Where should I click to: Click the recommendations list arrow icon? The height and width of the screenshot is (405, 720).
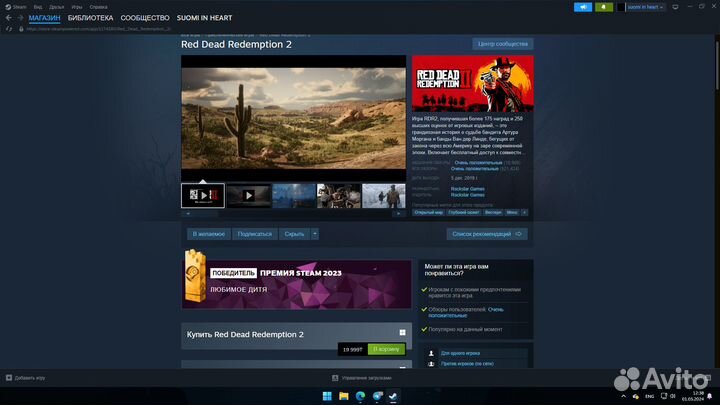tap(518, 234)
